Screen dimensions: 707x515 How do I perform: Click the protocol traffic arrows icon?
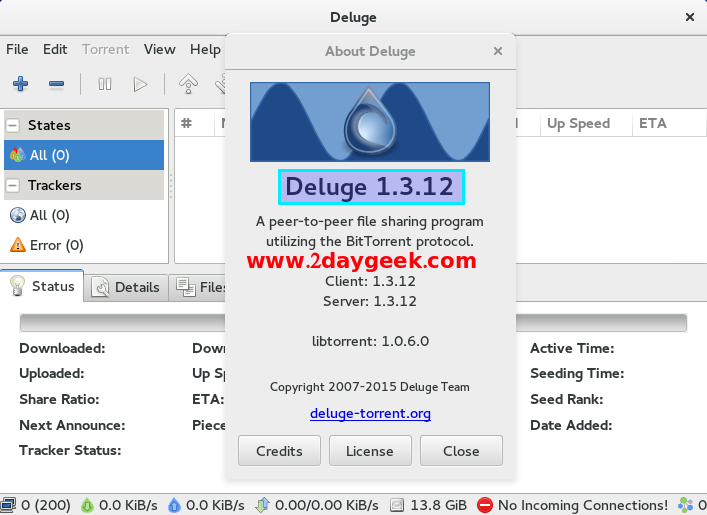[262, 505]
